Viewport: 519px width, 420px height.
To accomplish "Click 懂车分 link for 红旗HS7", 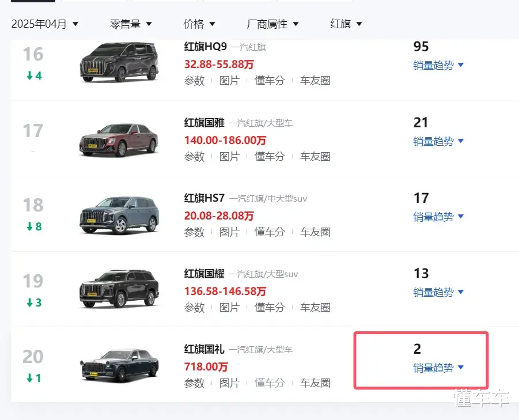I will [x=270, y=232].
